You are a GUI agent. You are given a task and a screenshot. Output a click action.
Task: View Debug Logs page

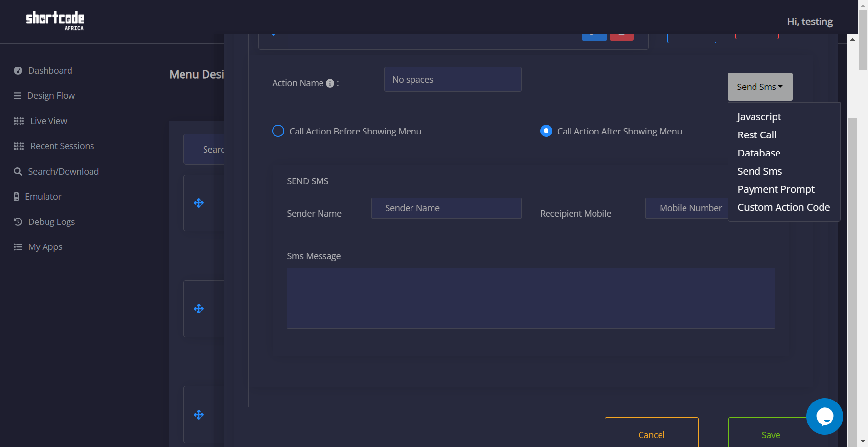click(x=51, y=222)
